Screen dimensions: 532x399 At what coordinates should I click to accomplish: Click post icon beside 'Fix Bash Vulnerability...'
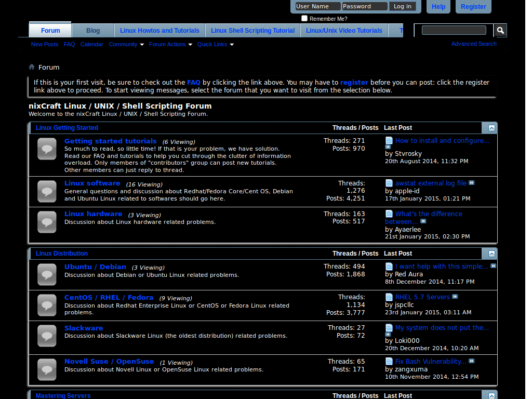click(389, 362)
